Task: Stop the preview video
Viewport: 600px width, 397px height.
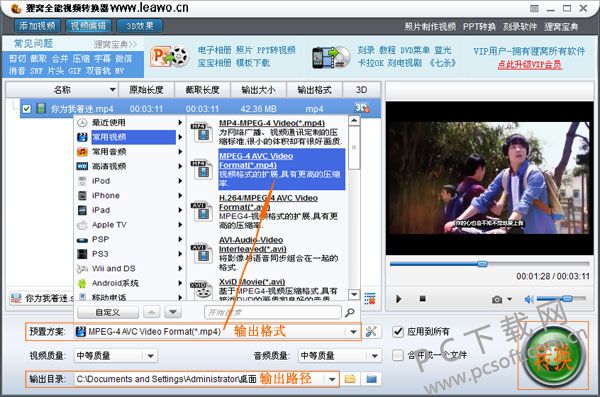Action: [422, 299]
